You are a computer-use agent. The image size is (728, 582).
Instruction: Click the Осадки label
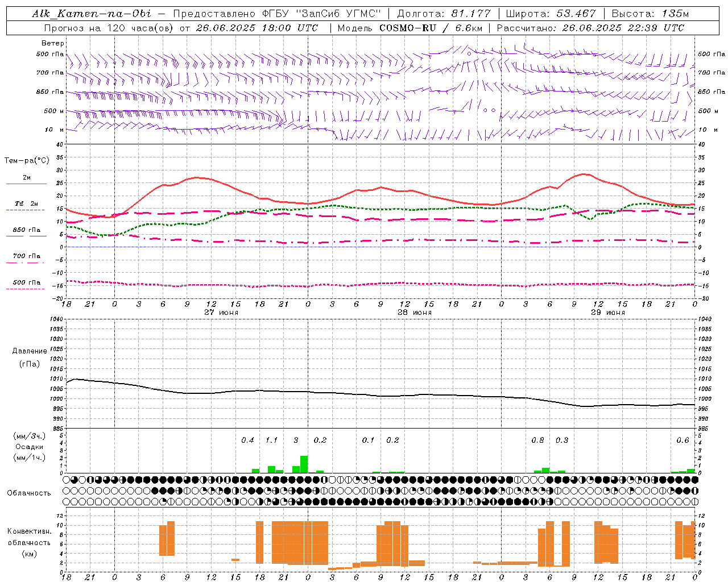pos(29,447)
